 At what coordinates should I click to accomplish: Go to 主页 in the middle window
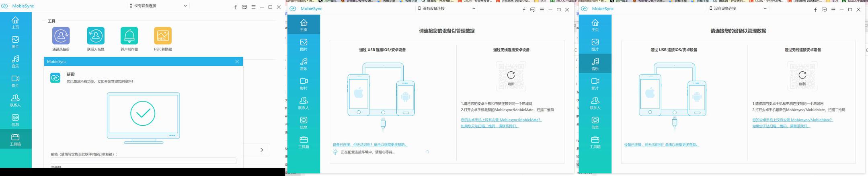click(304, 25)
